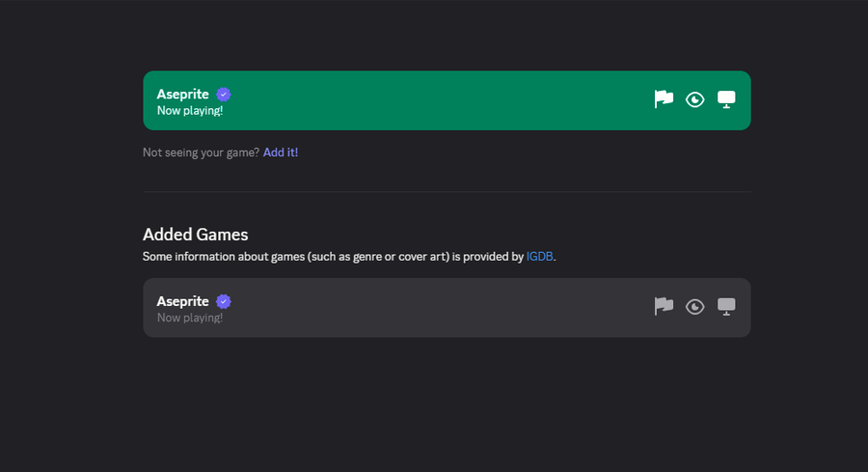Open the IGDB link
Screen dimensions: 868x472
point(539,257)
